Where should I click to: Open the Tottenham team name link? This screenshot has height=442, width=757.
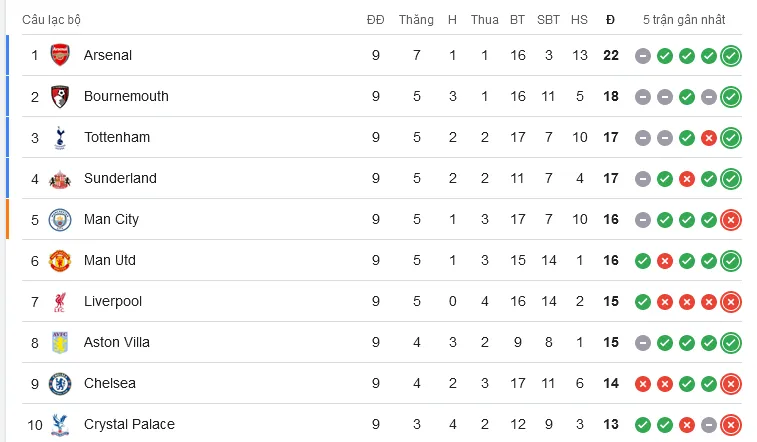117,137
